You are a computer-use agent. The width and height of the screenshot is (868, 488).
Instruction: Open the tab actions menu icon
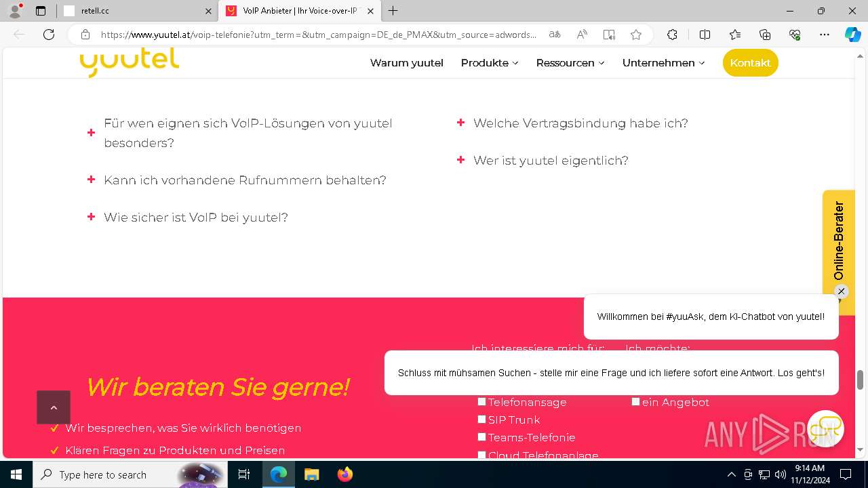pos(41,11)
